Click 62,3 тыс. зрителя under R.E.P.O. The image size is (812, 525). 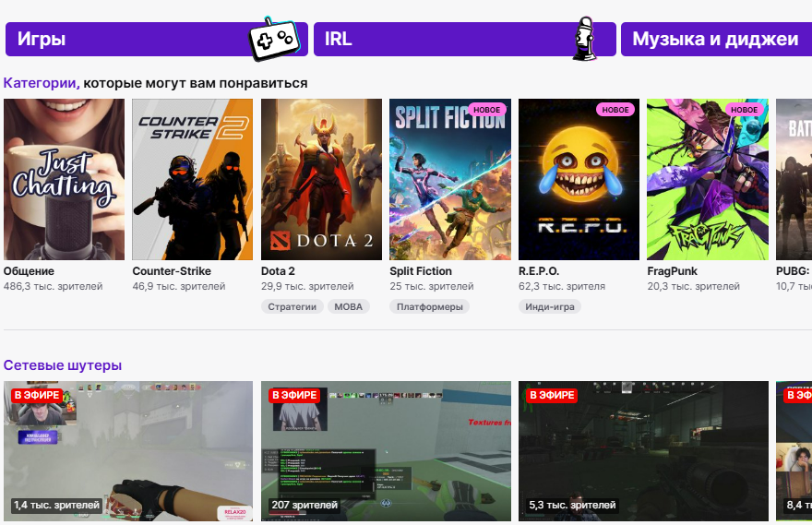[562, 286]
